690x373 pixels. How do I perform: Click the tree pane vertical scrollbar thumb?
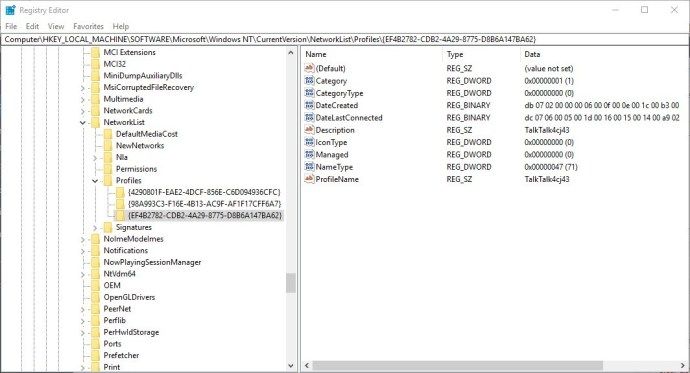coord(290,283)
